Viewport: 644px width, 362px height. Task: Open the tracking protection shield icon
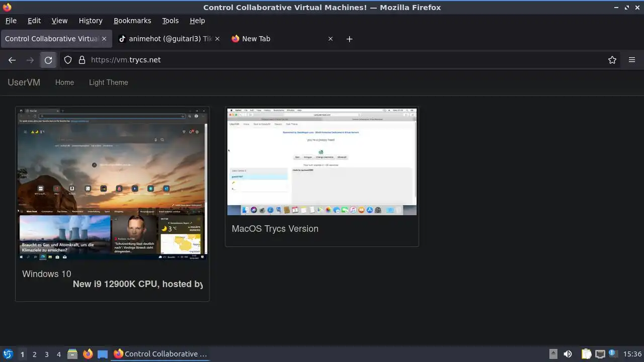point(68,60)
